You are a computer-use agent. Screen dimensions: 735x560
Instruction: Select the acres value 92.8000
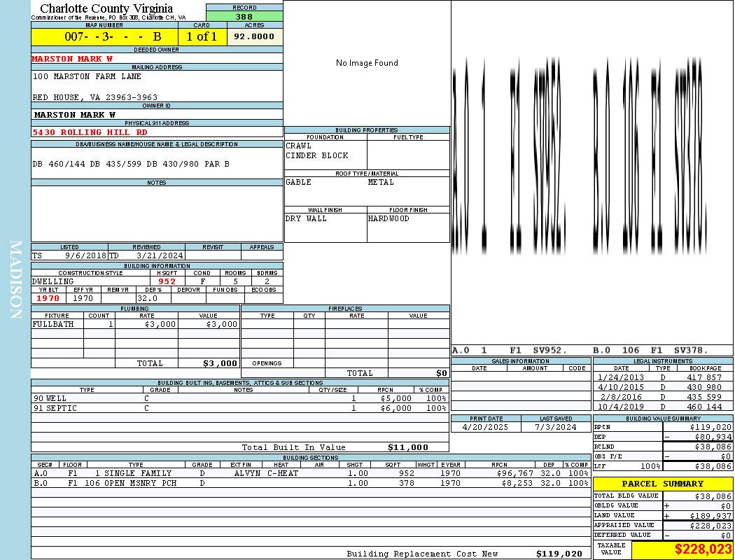pyautogui.click(x=255, y=36)
